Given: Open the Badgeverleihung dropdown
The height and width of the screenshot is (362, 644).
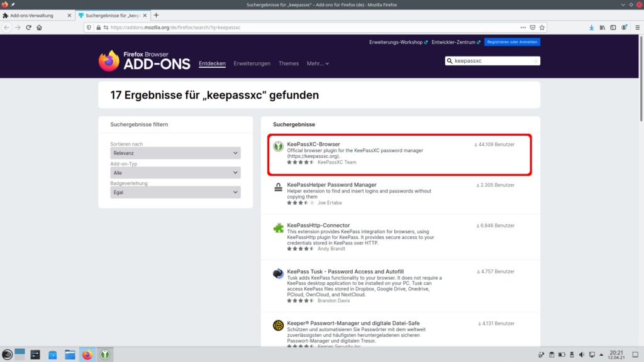Looking at the screenshot, I should [x=175, y=192].
